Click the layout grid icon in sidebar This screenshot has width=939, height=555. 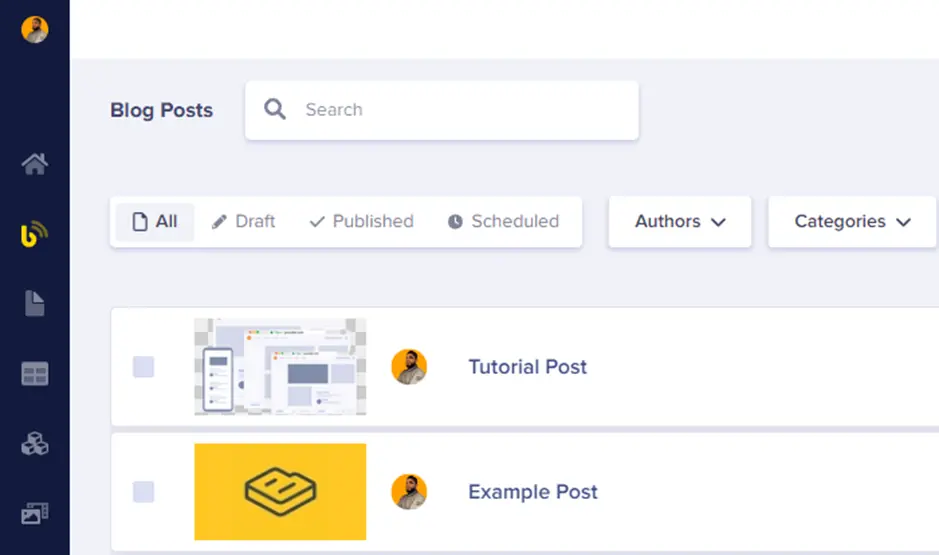(x=35, y=374)
